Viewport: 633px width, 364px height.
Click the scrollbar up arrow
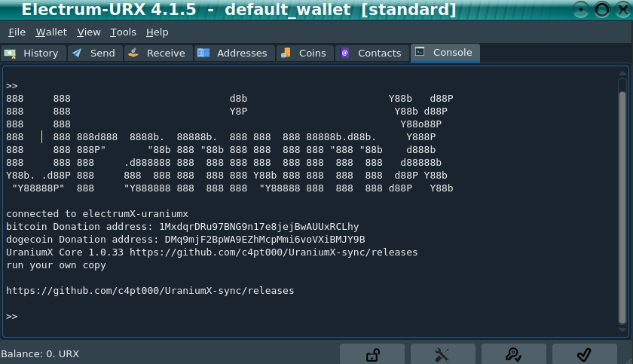(622, 73)
